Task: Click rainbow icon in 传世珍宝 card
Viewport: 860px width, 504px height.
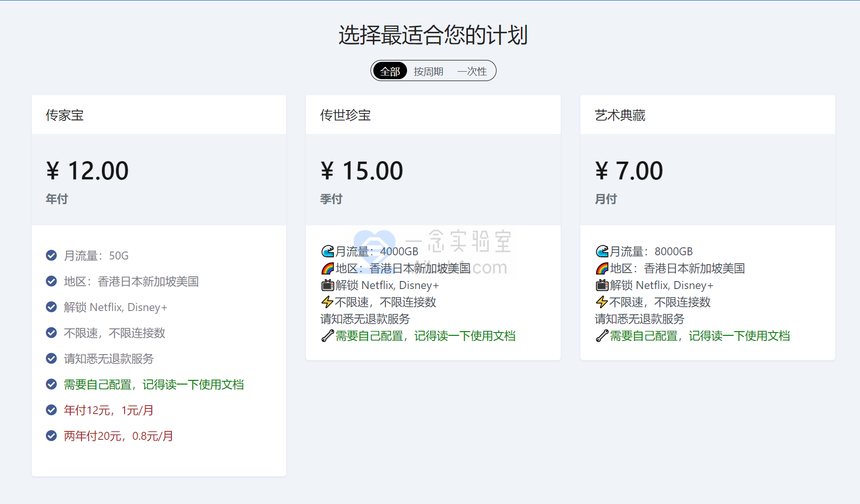Action: click(327, 268)
